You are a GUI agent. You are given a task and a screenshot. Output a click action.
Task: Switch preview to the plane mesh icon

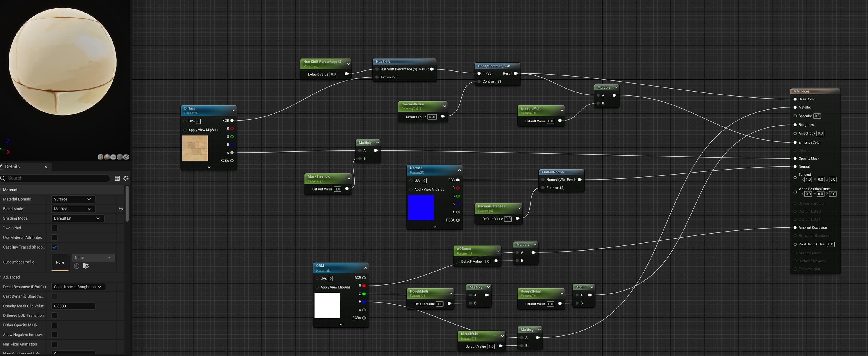[113, 157]
